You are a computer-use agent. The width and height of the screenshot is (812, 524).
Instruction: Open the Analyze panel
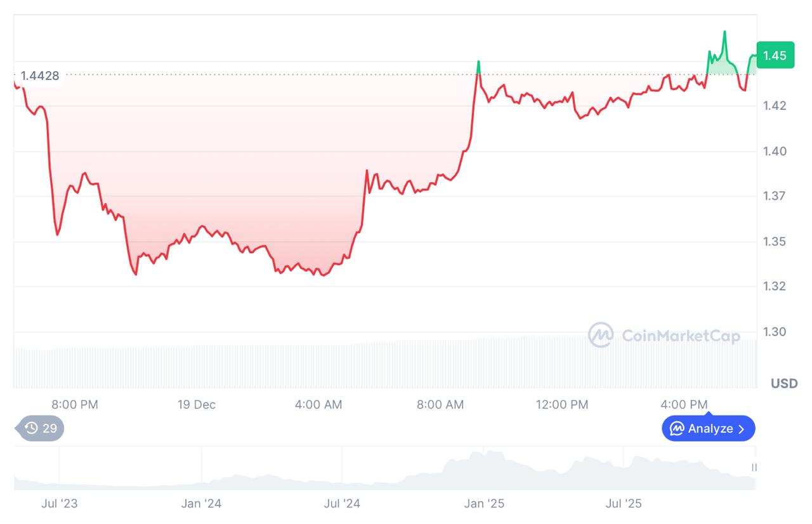(x=708, y=428)
